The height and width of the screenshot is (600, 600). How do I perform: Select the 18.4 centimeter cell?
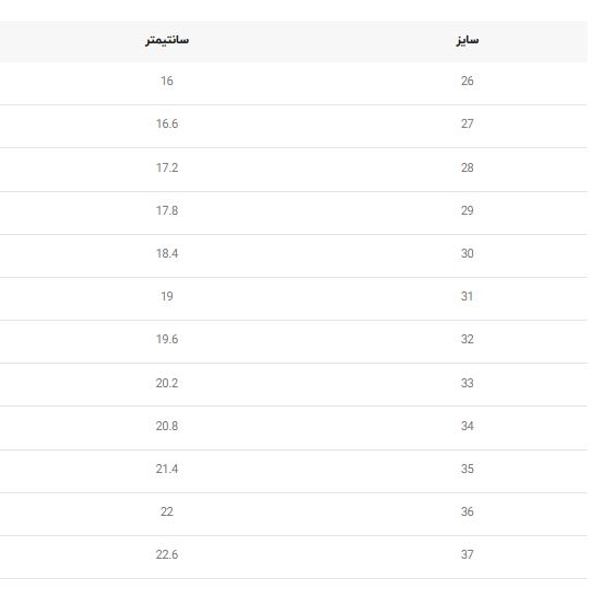click(x=167, y=254)
